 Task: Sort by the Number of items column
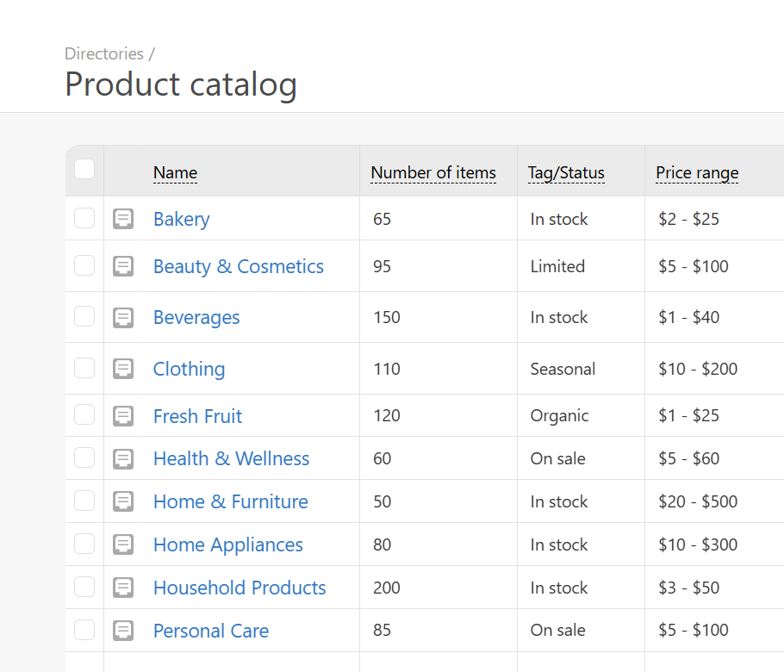(432, 172)
